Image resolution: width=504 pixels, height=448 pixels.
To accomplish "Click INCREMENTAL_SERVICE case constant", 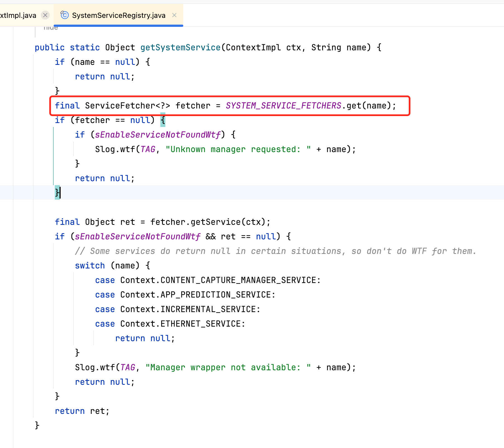I will 208,309.
